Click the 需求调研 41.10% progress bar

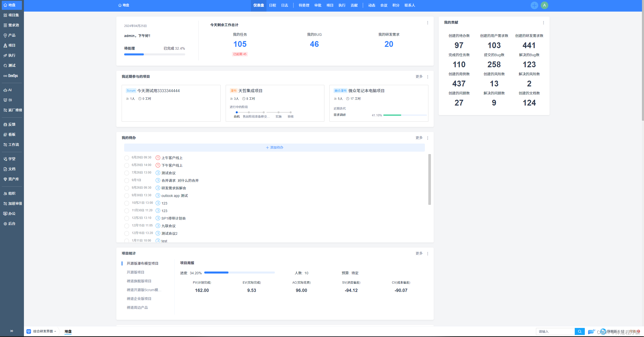point(405,115)
